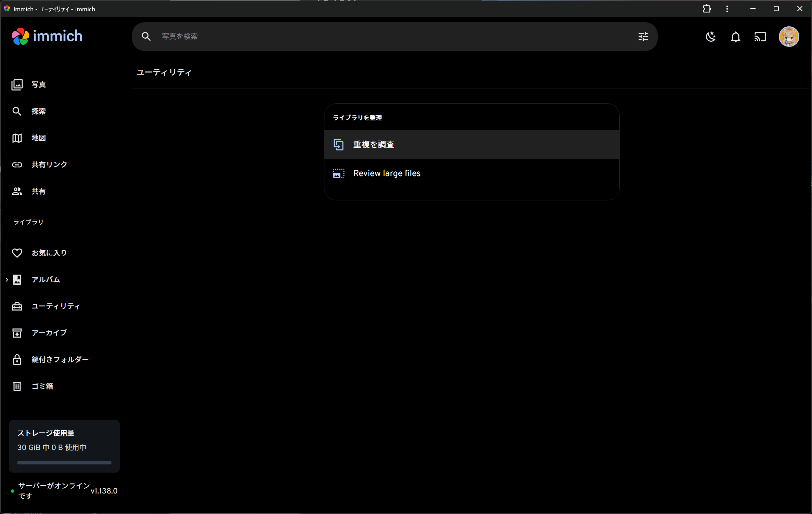Click the cast to device icon
The width and height of the screenshot is (812, 514).
[760, 37]
